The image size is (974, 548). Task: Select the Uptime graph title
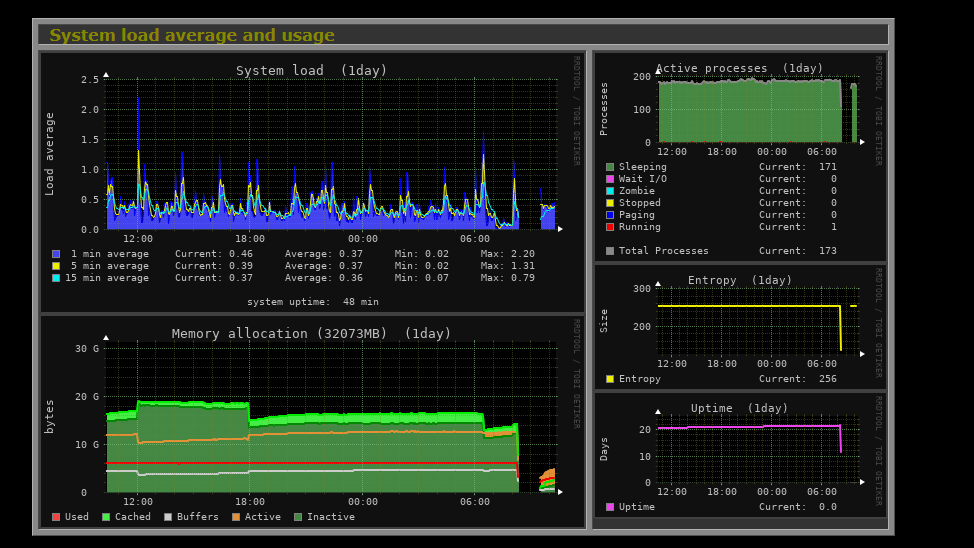pos(739,409)
